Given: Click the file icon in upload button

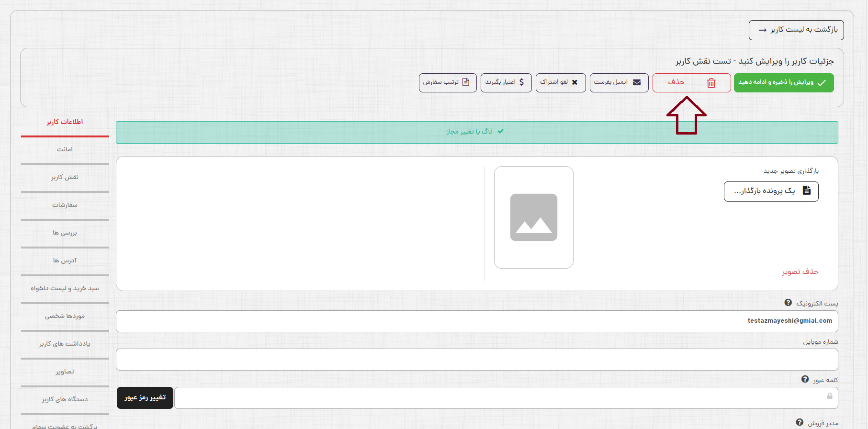Looking at the screenshot, I should [x=807, y=191].
